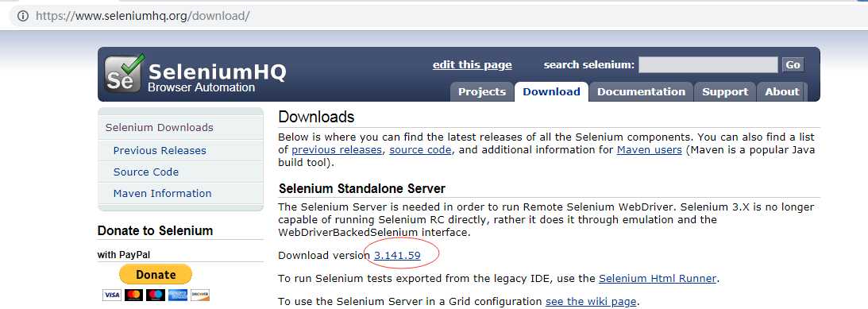Screen dimensions: 868x309
Task: Click the Maestro card icon
Action: point(156,295)
